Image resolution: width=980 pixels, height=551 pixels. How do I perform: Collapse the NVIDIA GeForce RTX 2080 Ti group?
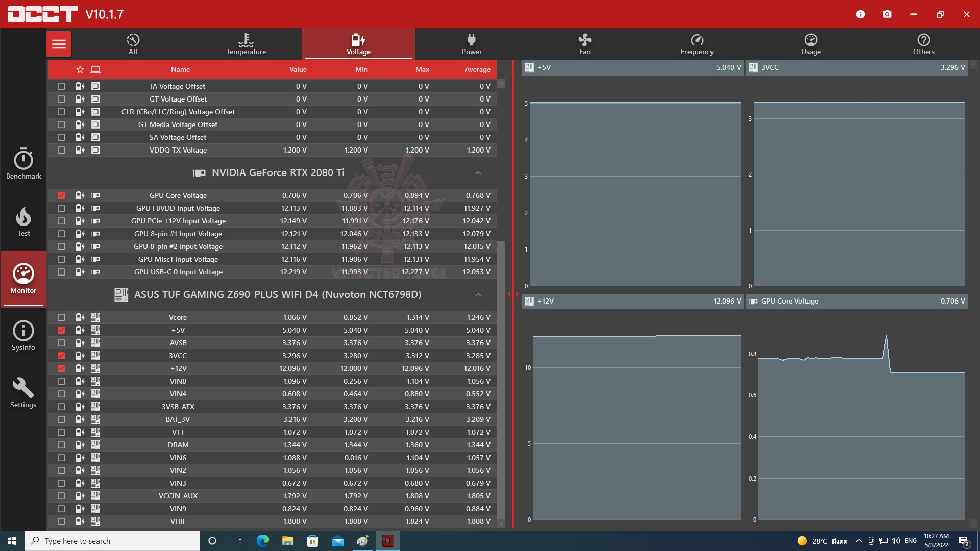[x=478, y=173]
